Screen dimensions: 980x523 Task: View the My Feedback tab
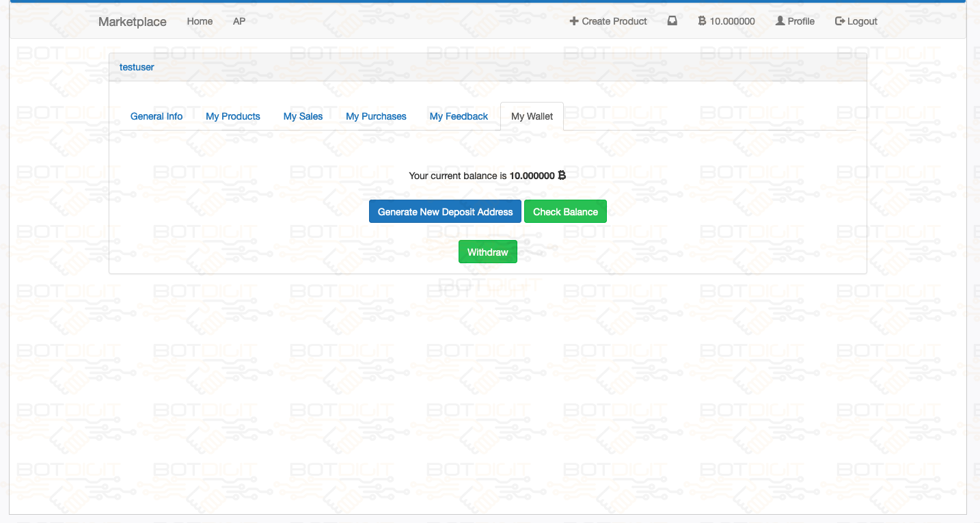coord(459,116)
